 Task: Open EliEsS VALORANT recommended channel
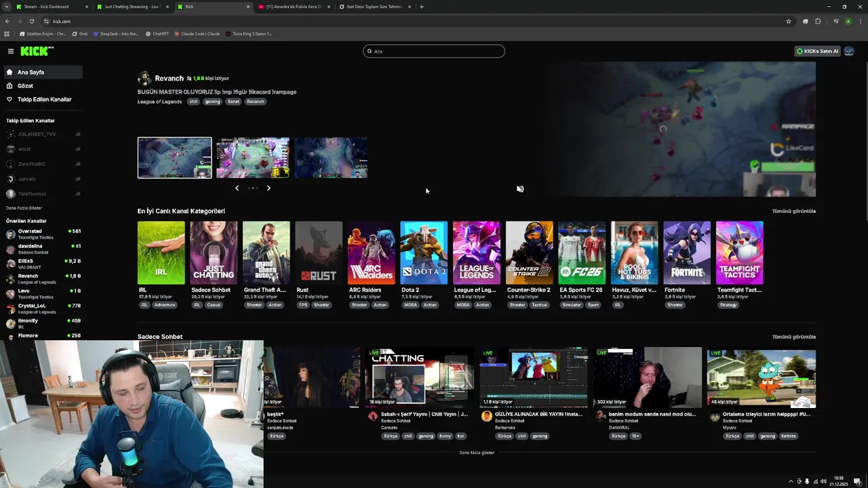coord(42,264)
